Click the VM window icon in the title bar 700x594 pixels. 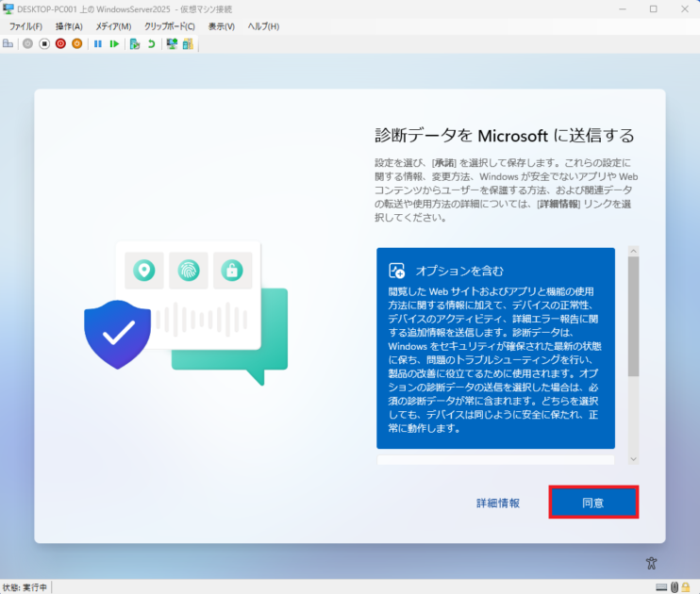tap(8, 8)
